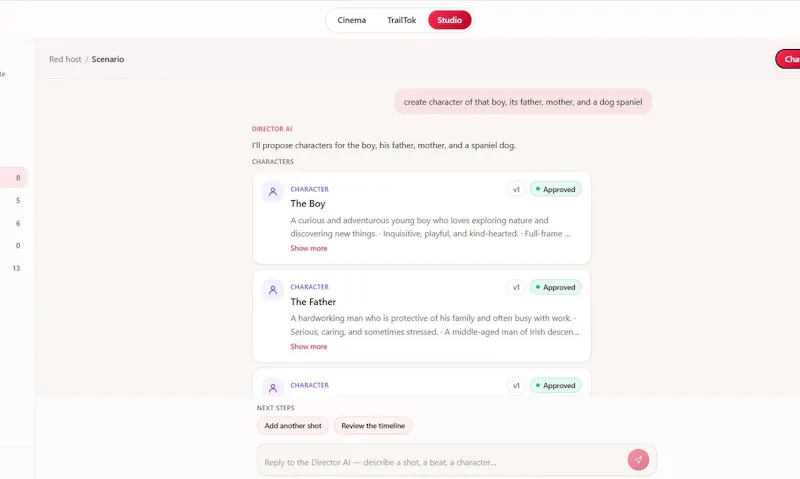Viewport: 800px width, 479px height.
Task: Click the Director AI proposal sentence
Action: 384,145
